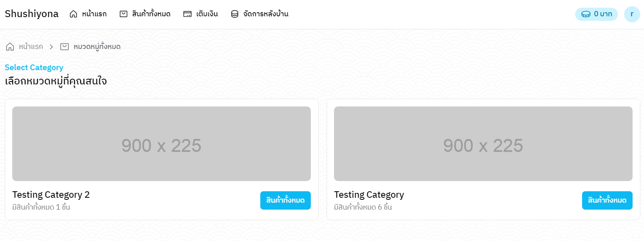Click หน้าแรก link in the breadcrumb trail
The width and height of the screenshot is (644, 241).
tap(30, 46)
